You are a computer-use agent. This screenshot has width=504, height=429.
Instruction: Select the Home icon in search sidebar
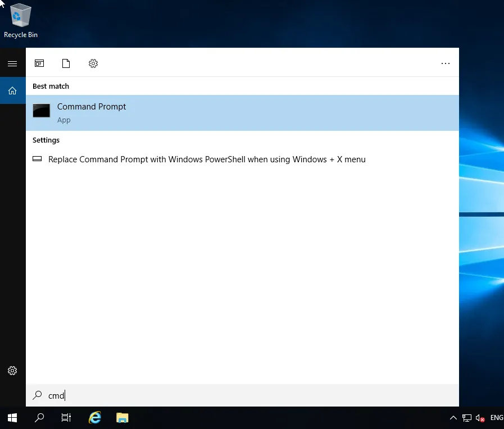12,90
